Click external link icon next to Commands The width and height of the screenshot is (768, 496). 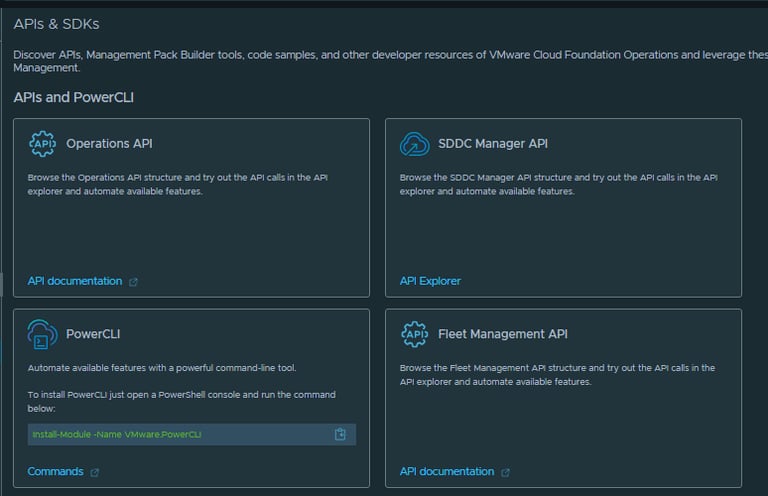click(95, 472)
